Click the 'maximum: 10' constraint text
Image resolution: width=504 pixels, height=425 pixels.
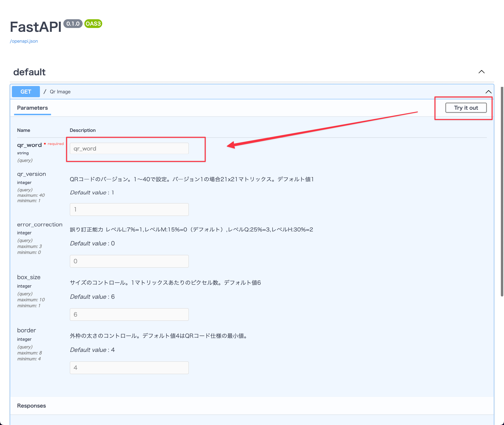[x=31, y=300]
